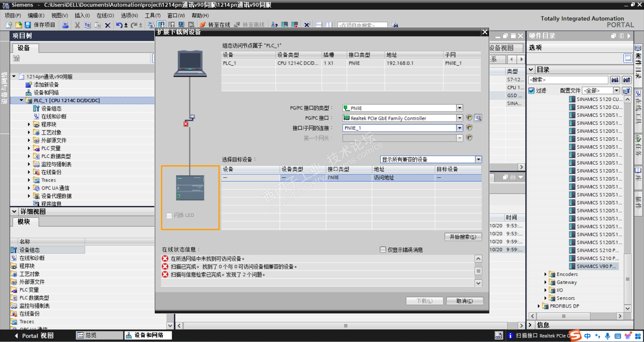
Task: Open the Realtek PCIe GbE interface dropdown
Action: coord(460,118)
